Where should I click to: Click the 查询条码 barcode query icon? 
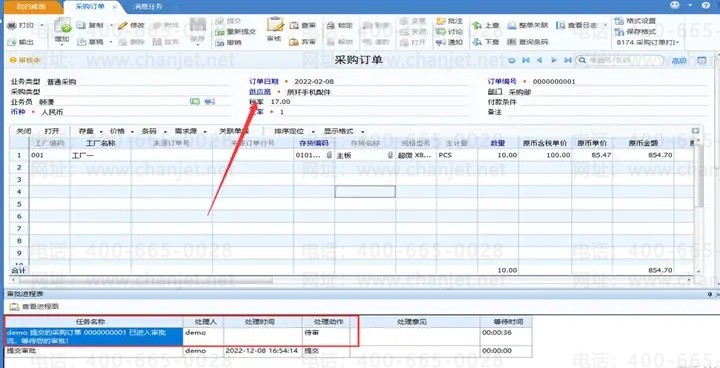pos(512,42)
